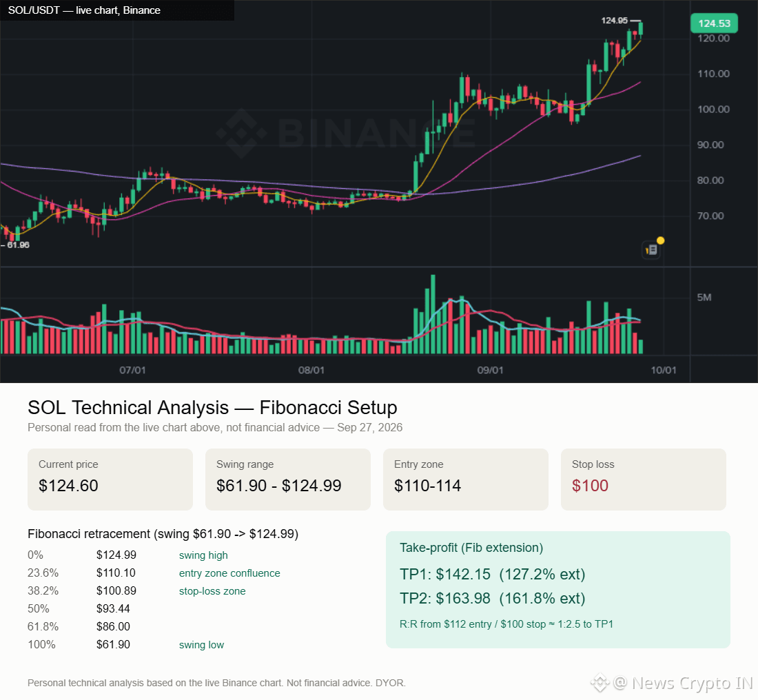Click the News Crypto IN watermark logo
Viewport: 758px width, 700px height.
point(600,683)
